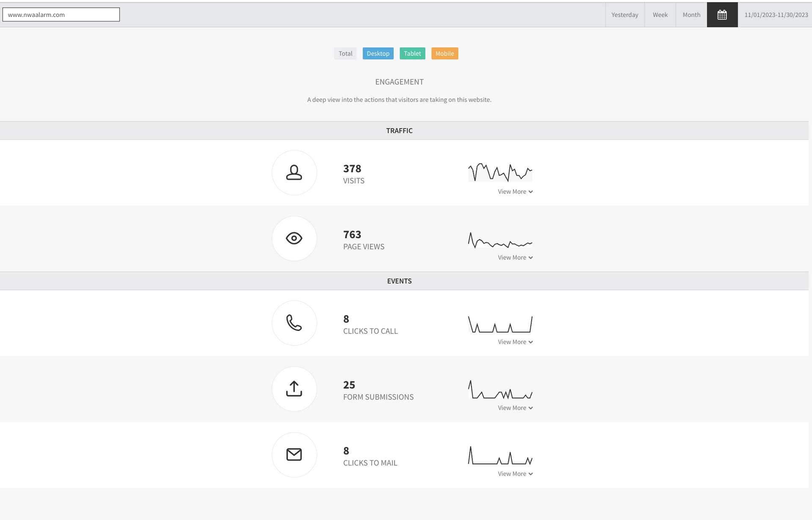The height and width of the screenshot is (520, 812).
Task: Open the calendar date picker icon
Action: [722, 15]
